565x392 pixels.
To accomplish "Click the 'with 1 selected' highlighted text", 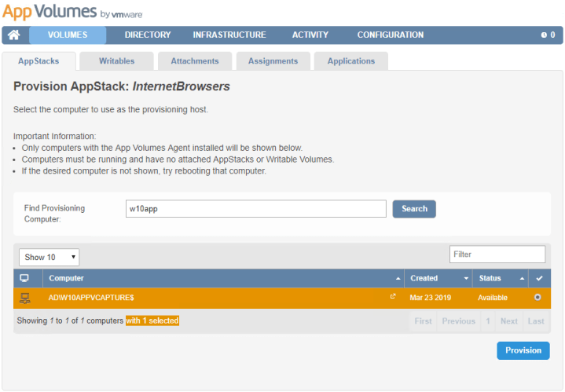I will 152,321.
